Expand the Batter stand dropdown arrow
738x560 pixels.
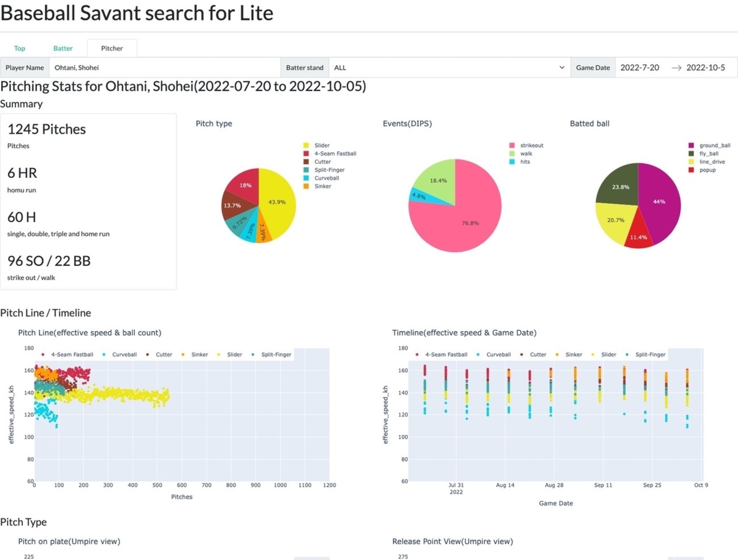(x=562, y=68)
